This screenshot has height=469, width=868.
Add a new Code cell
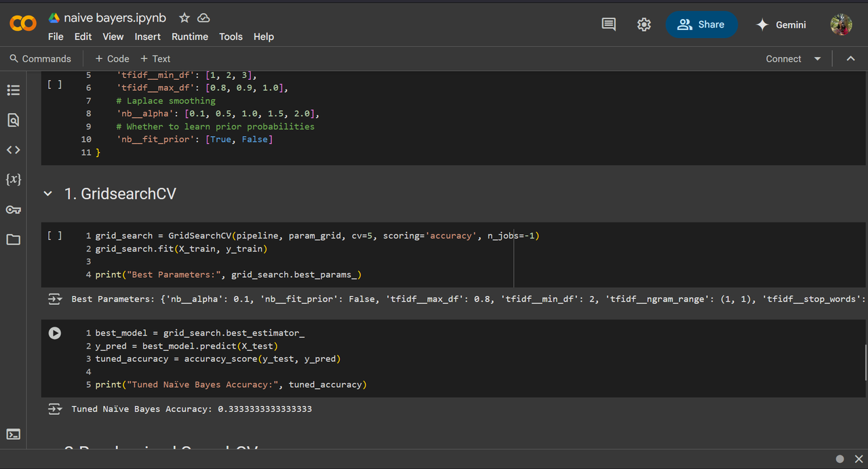112,59
